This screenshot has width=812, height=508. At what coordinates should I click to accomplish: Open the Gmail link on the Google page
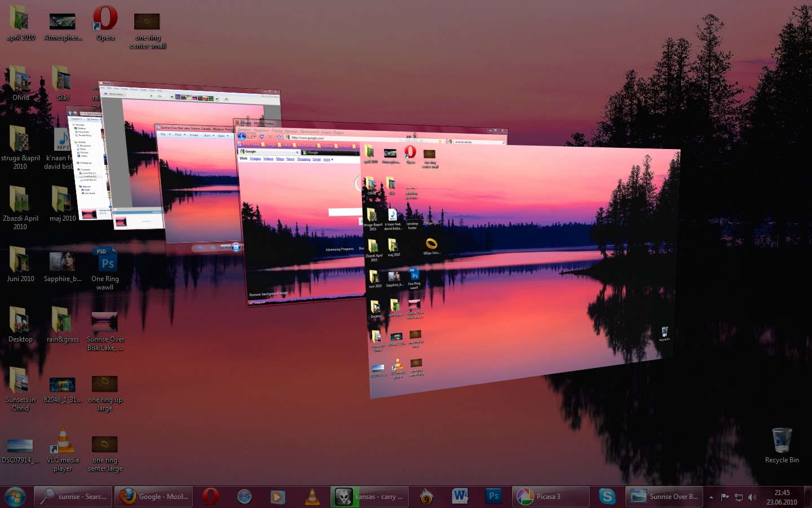[x=316, y=160]
